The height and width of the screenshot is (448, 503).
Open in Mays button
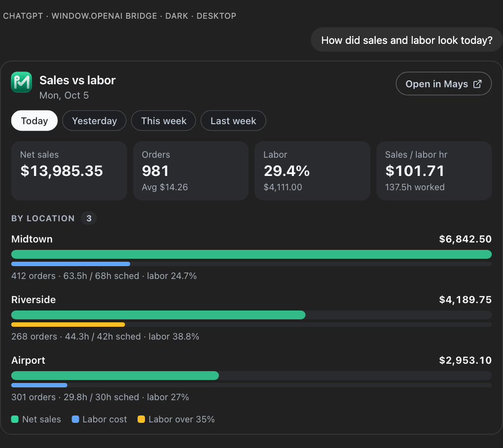point(444,84)
